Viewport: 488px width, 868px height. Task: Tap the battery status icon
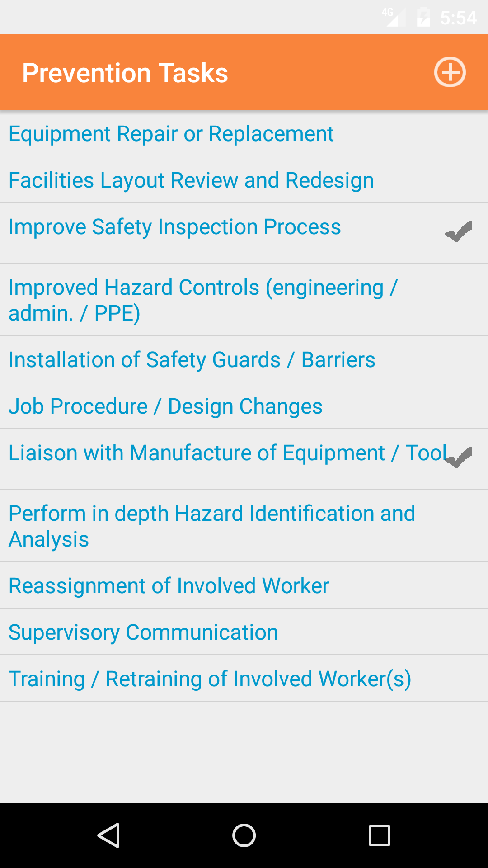point(423,17)
